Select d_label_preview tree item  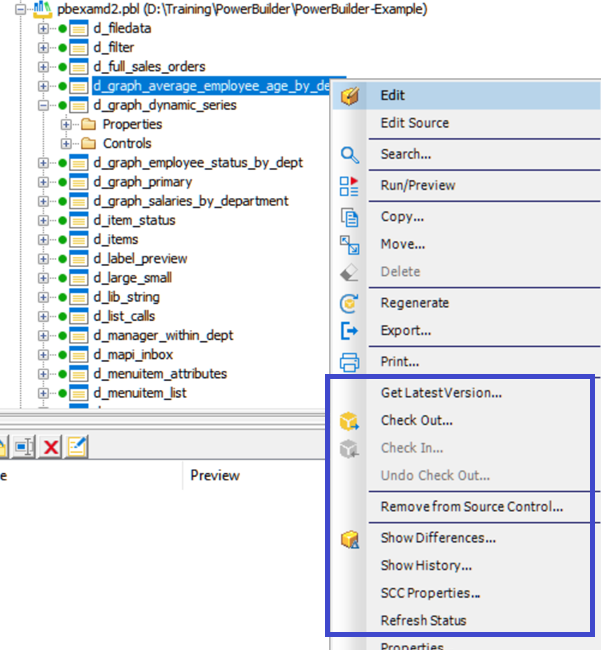[x=140, y=259]
